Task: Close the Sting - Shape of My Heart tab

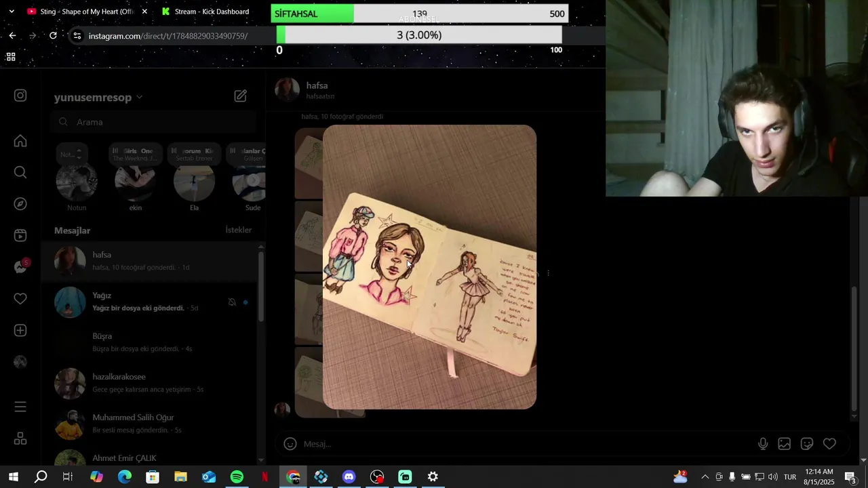Action: point(144,12)
